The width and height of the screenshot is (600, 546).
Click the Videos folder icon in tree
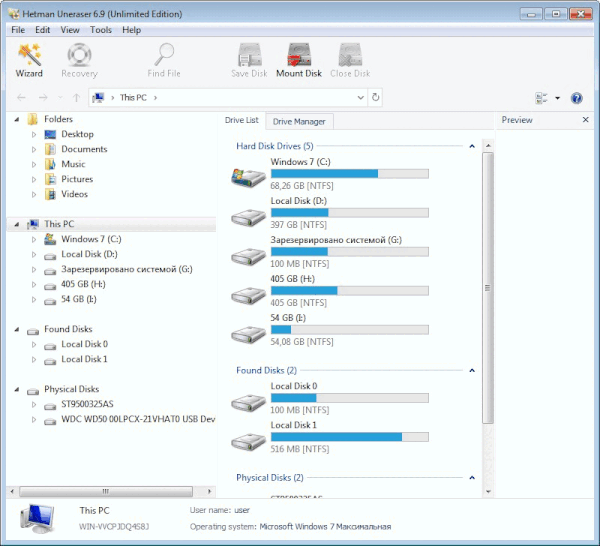click(x=50, y=194)
